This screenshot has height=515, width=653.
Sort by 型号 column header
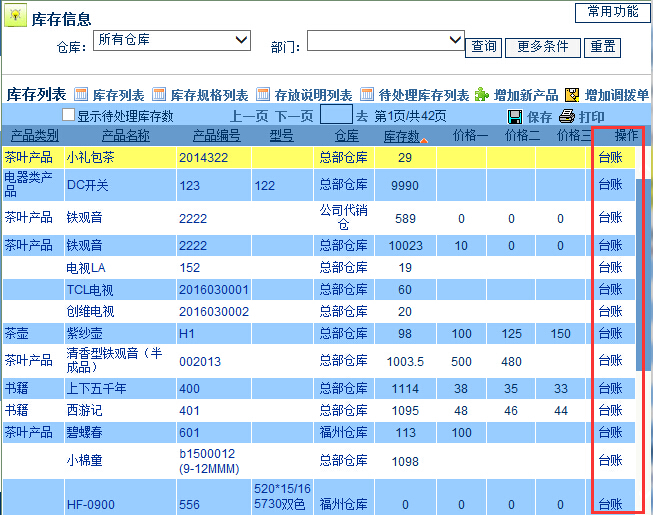pos(282,136)
